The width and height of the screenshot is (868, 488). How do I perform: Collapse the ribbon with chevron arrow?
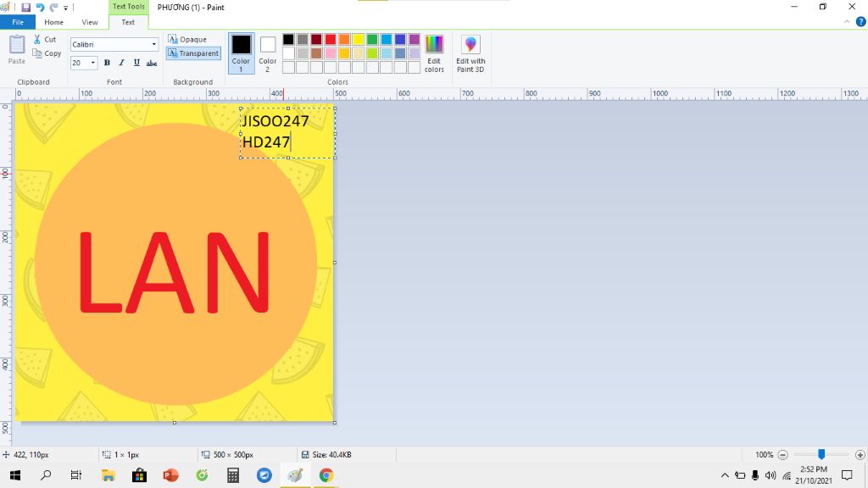pyautogui.click(x=847, y=22)
